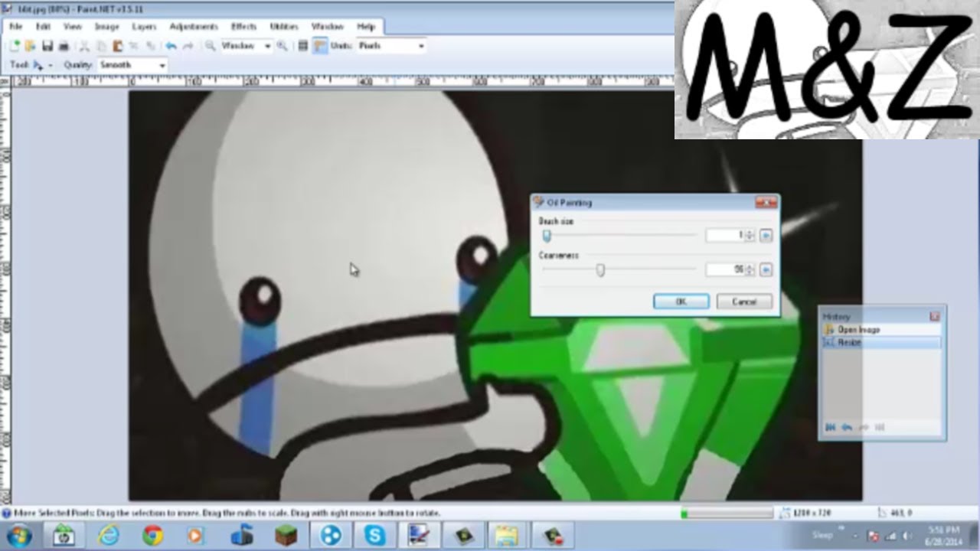
Task: Toggle the pixel grid icon
Action: point(303,46)
